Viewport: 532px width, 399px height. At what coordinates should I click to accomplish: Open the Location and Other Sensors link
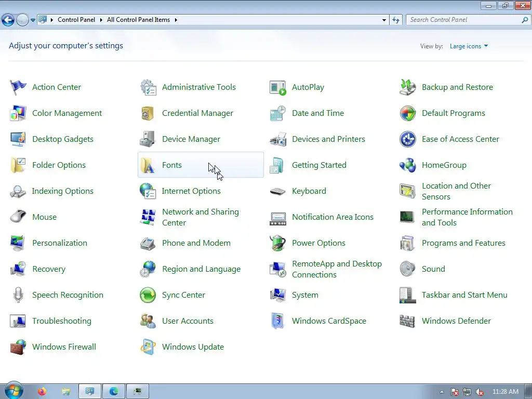pyautogui.click(x=456, y=191)
